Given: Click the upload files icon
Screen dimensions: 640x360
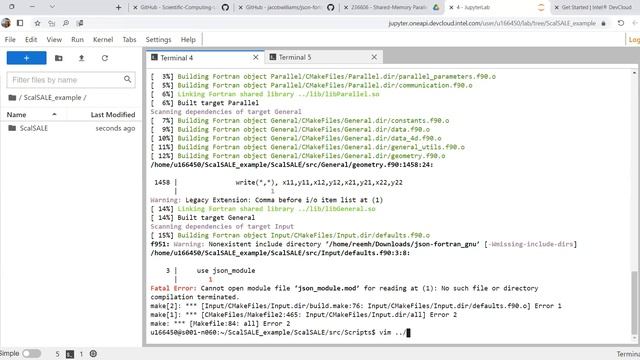Looking at the screenshot, I should [81, 58].
